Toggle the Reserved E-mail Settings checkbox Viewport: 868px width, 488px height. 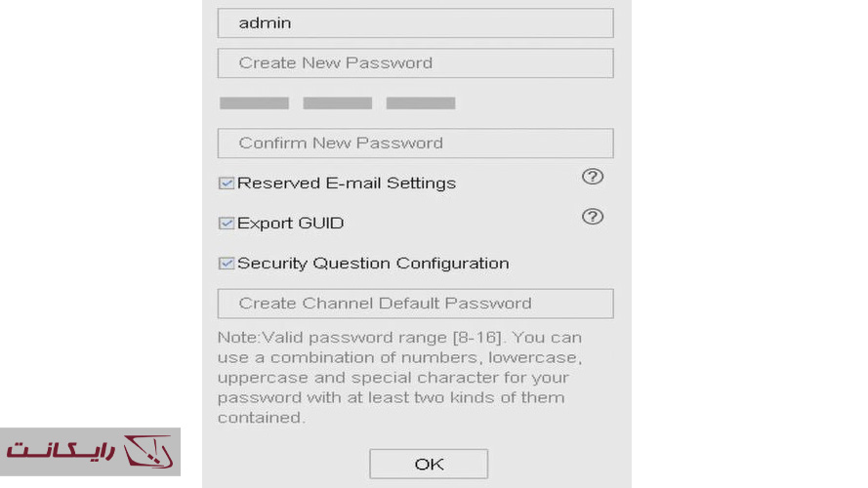click(x=227, y=183)
